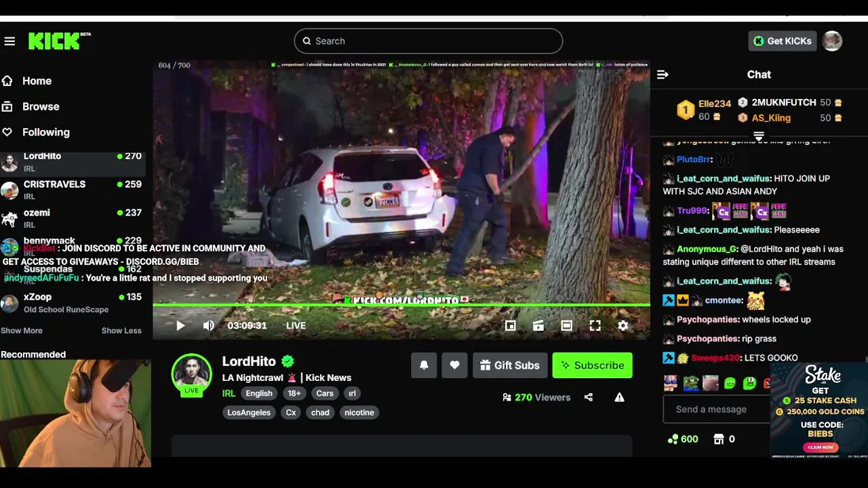The height and width of the screenshot is (488, 868).
Task: Click the KICK beta logo
Action: point(59,41)
